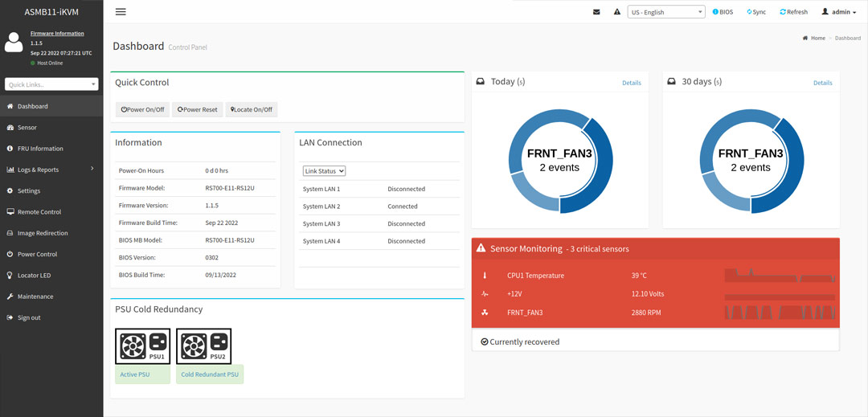Open the mail messages icon
This screenshot has height=417, width=868.
coord(596,11)
